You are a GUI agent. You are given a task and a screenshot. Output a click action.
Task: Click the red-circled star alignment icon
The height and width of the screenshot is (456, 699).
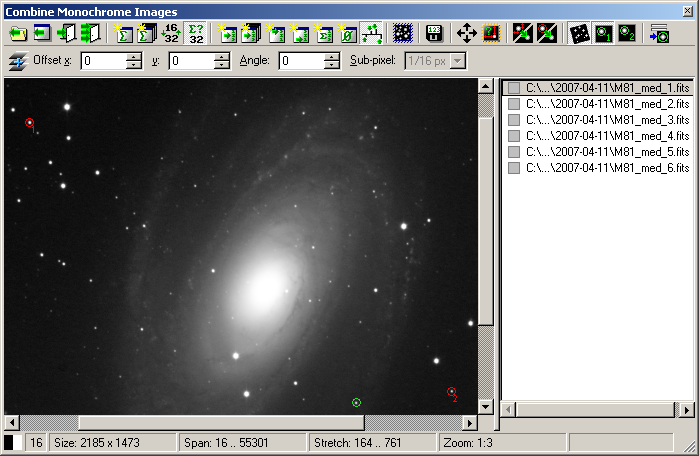[x=547, y=33]
